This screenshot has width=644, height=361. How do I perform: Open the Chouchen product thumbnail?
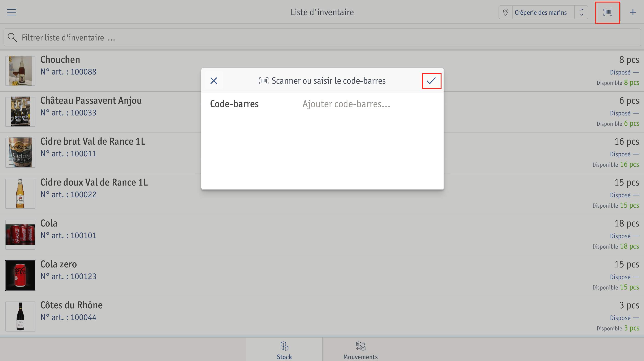click(20, 71)
